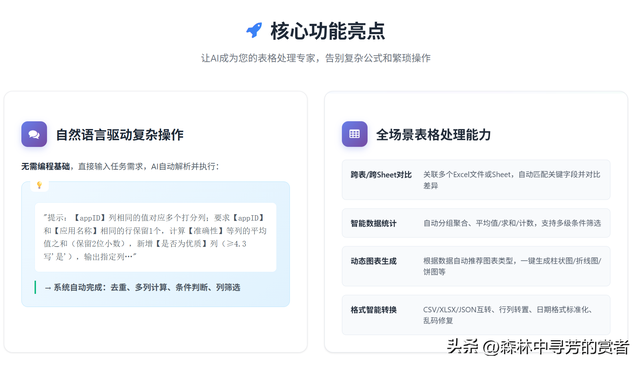Click the 全场景表格处理能力 card title
Screen dimensions: 640x365
point(433,135)
